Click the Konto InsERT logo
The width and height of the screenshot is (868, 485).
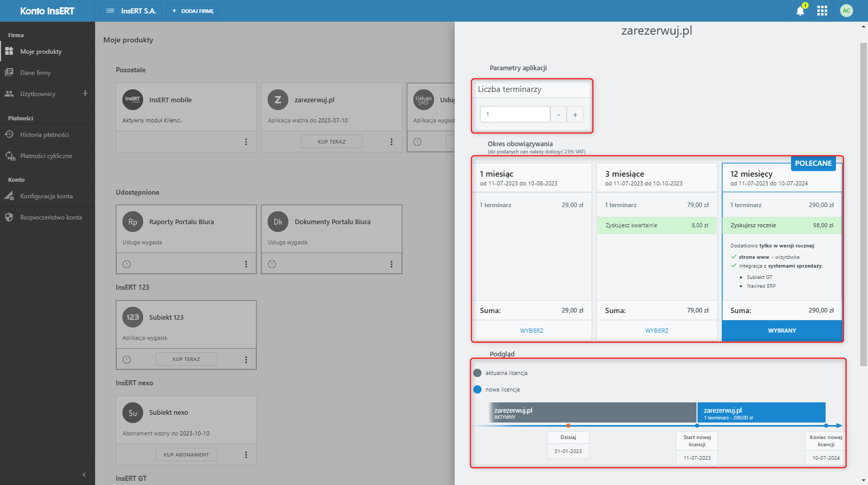[47, 11]
